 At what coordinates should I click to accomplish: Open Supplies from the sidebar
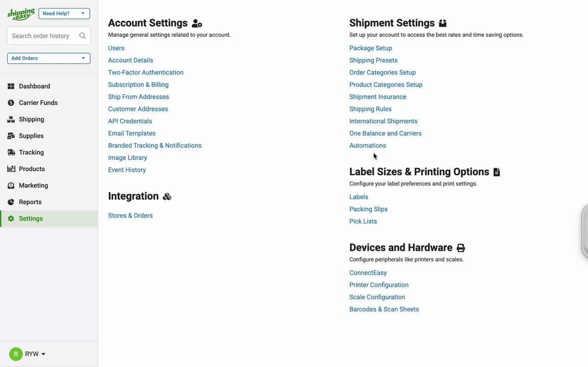(x=31, y=136)
